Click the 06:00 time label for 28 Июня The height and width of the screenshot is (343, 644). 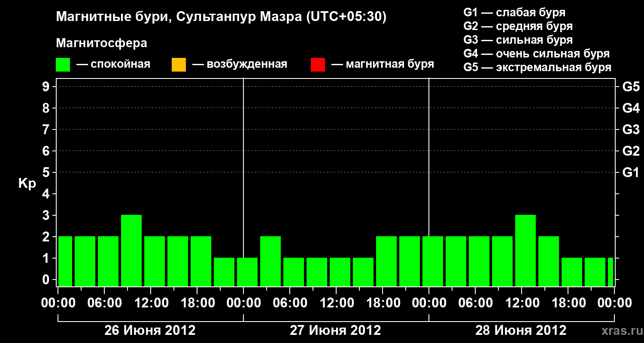point(475,303)
